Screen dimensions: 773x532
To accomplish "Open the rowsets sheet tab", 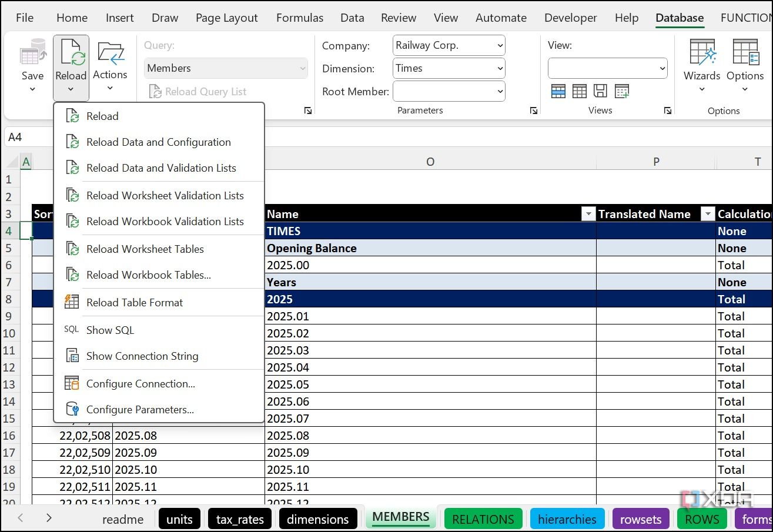I will [x=641, y=519].
